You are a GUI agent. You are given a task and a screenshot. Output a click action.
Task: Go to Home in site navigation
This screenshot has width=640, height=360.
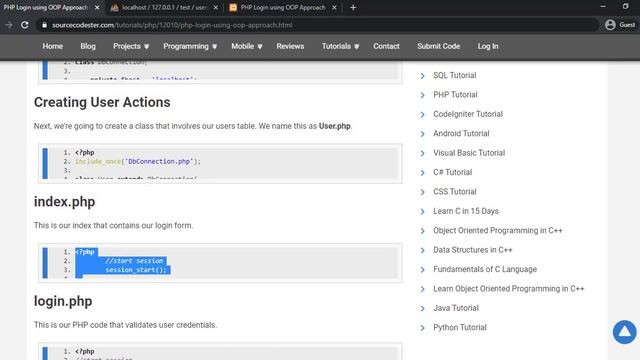pos(53,46)
